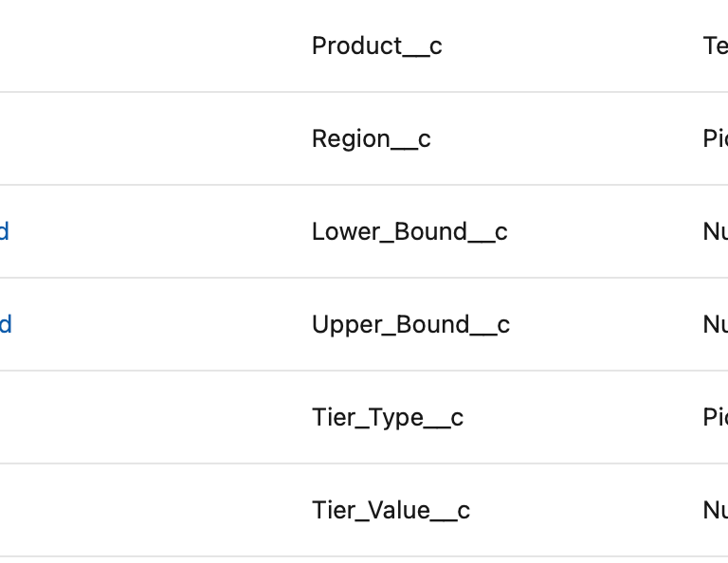
Task: Click the Lower_Bound__c API name
Action: pos(409,231)
